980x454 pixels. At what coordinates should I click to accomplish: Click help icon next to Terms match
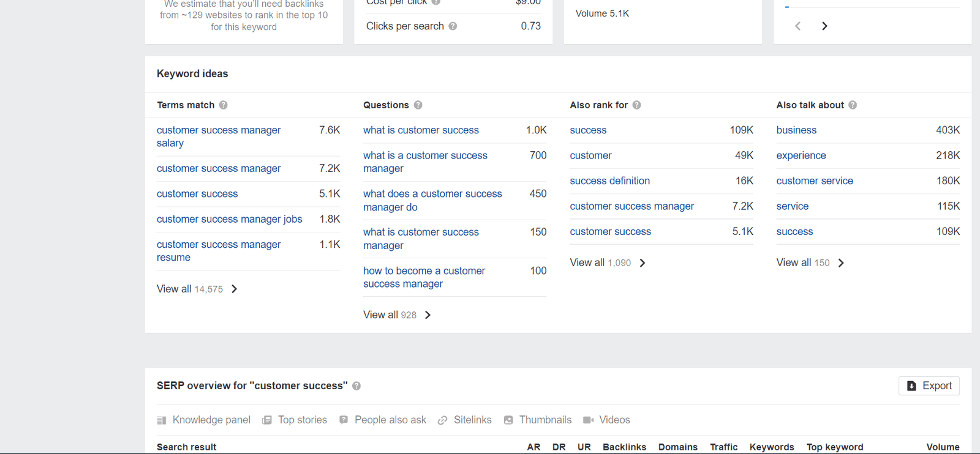(x=224, y=105)
